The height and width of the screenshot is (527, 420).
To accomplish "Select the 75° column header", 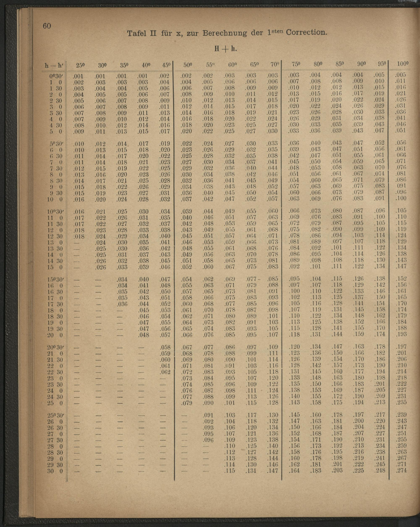I will [x=296, y=64].
